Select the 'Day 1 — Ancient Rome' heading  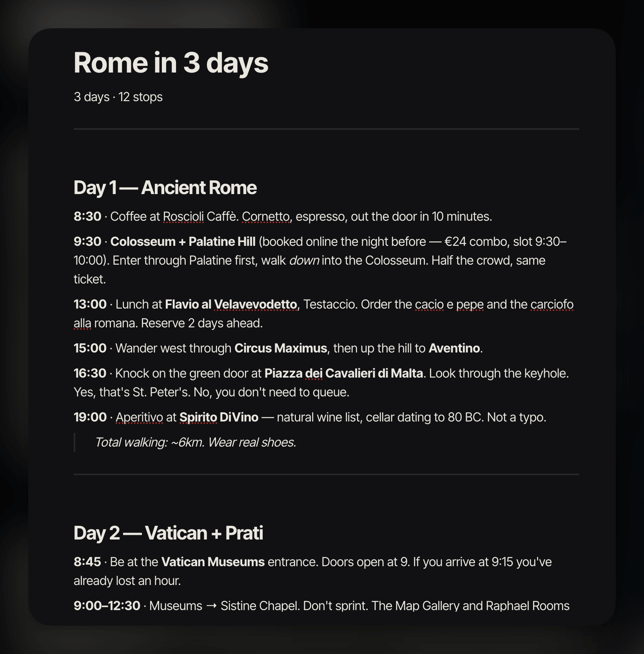165,188
